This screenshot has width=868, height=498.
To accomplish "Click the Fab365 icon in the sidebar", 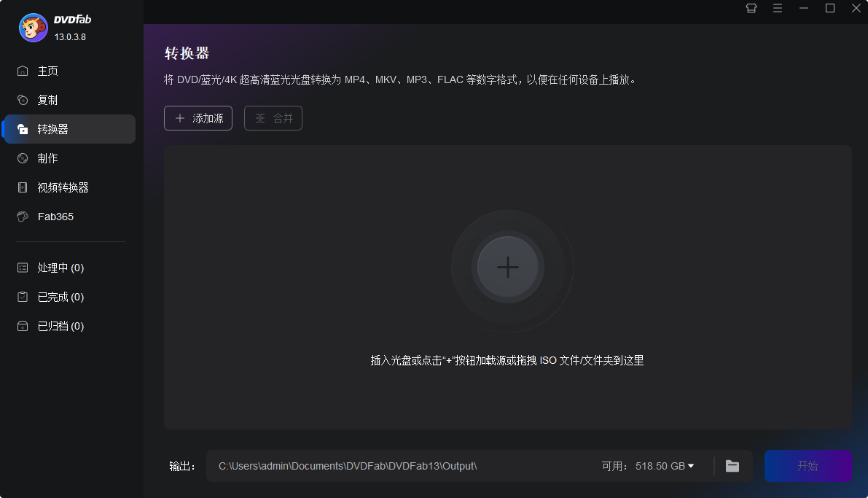I will (x=23, y=217).
